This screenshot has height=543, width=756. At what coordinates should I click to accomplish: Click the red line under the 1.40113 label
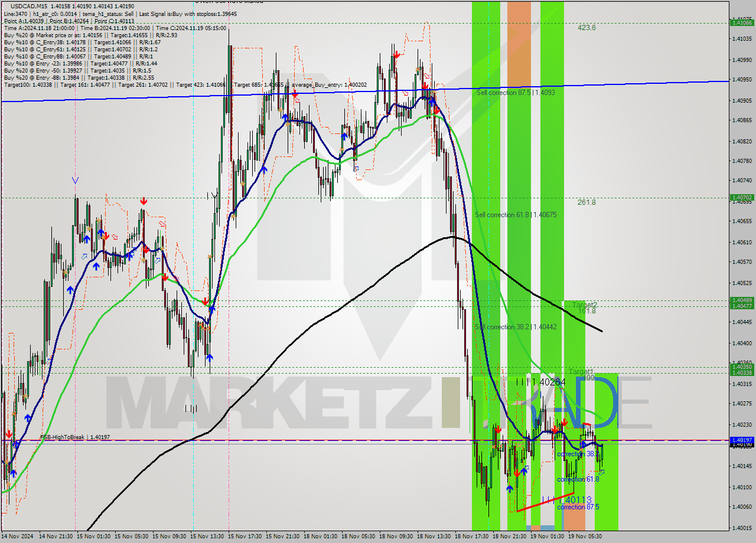545,502
